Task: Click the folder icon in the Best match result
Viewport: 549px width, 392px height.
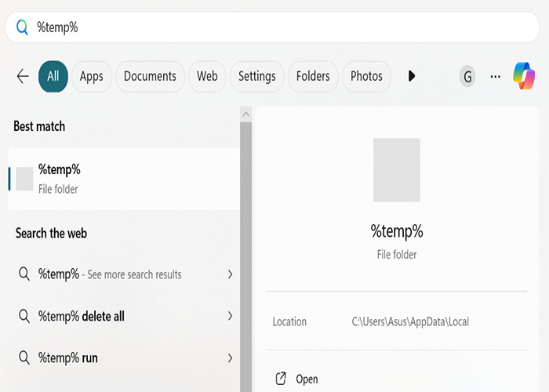Action: [x=24, y=179]
